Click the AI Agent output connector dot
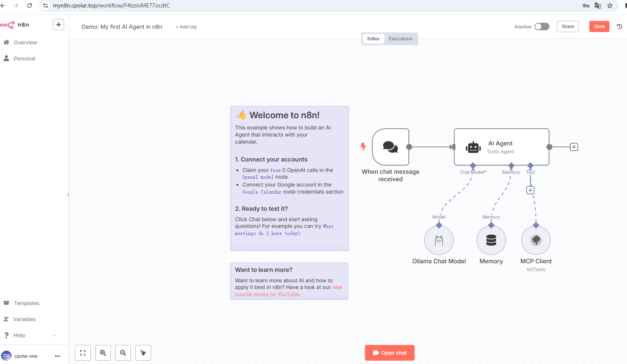The image size is (627, 364). 549,147
